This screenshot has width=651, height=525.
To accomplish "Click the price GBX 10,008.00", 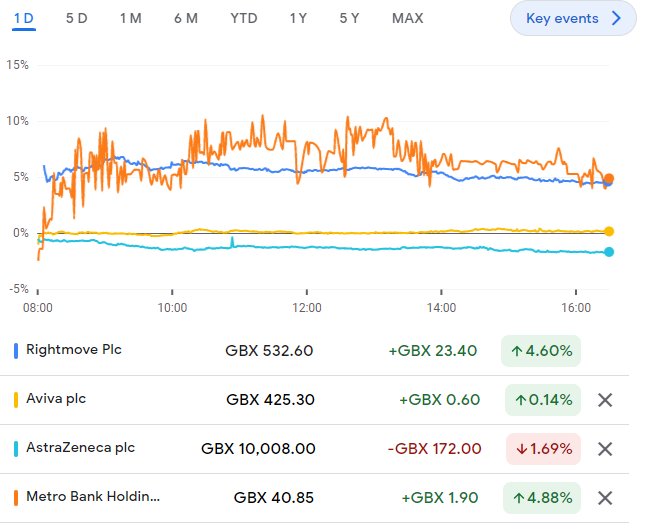I will pos(258,449).
